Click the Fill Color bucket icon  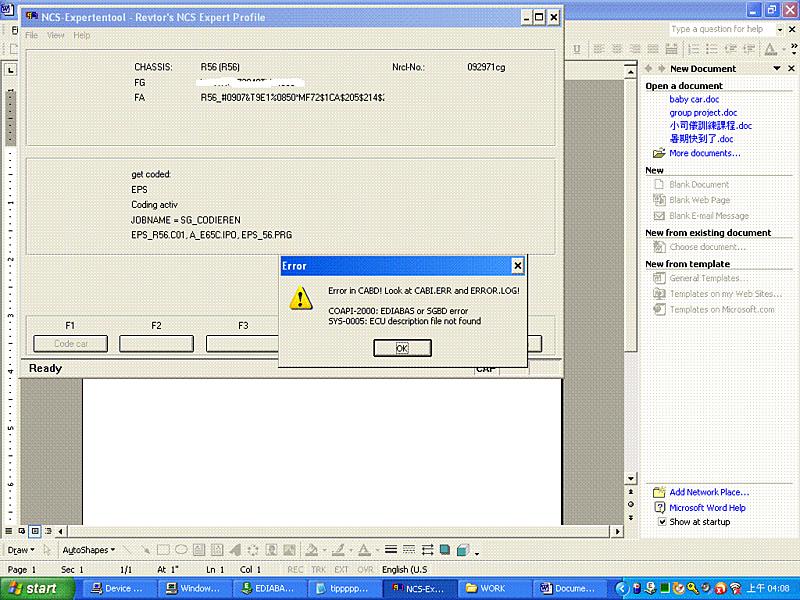point(311,550)
